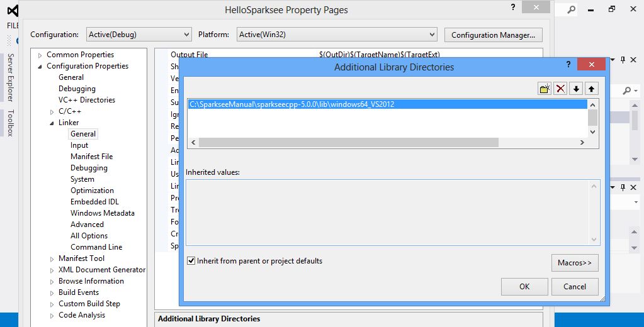Click the Configuration Manager button
Viewport: 644px width, 327px height.
(x=494, y=35)
